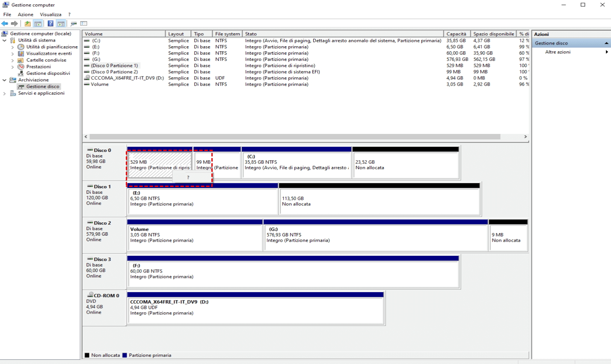The height and width of the screenshot is (364, 611).
Task: Open the ? help menu in the menu bar
Action: point(69,15)
